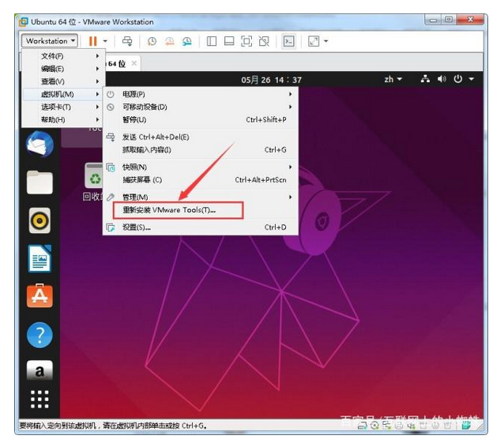Expand the stretch display dropdown arrow

pyautogui.click(x=326, y=41)
